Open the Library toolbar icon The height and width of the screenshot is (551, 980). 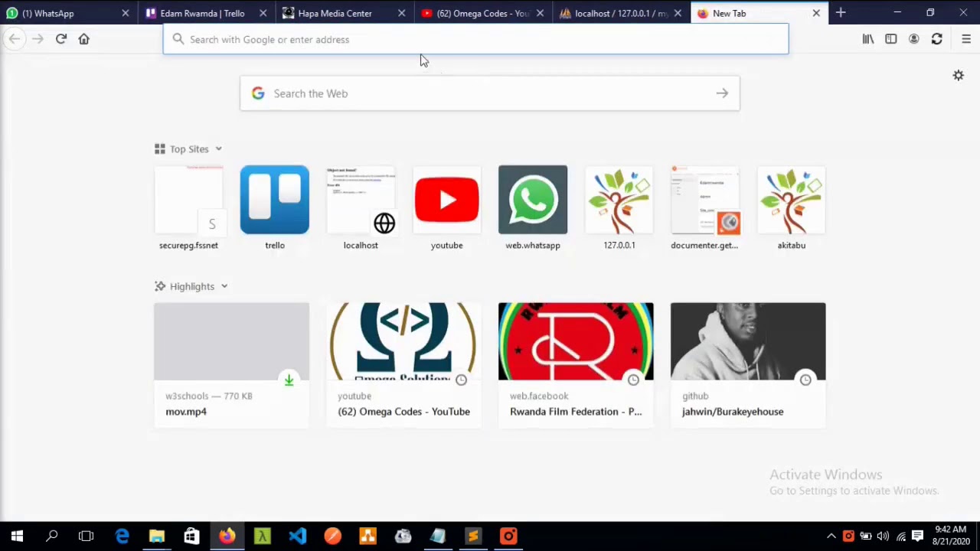pos(868,39)
